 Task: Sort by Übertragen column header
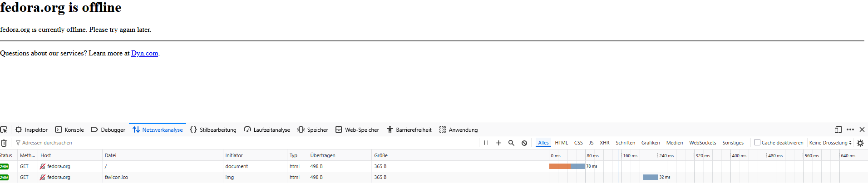340,155
